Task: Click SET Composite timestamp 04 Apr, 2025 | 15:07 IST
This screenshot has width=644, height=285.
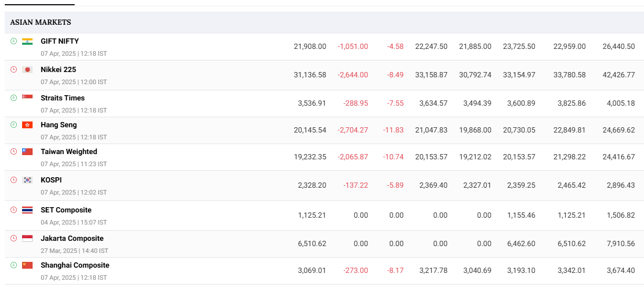Action: click(74, 222)
